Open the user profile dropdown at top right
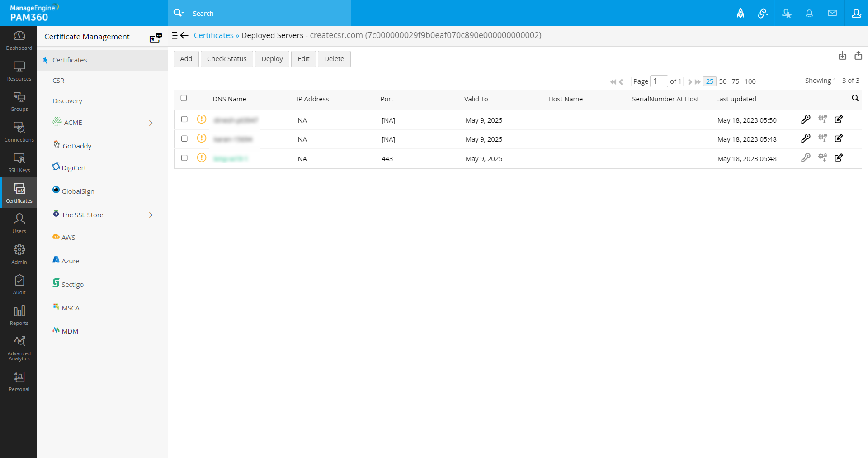Image resolution: width=868 pixels, height=458 pixels. 857,13
